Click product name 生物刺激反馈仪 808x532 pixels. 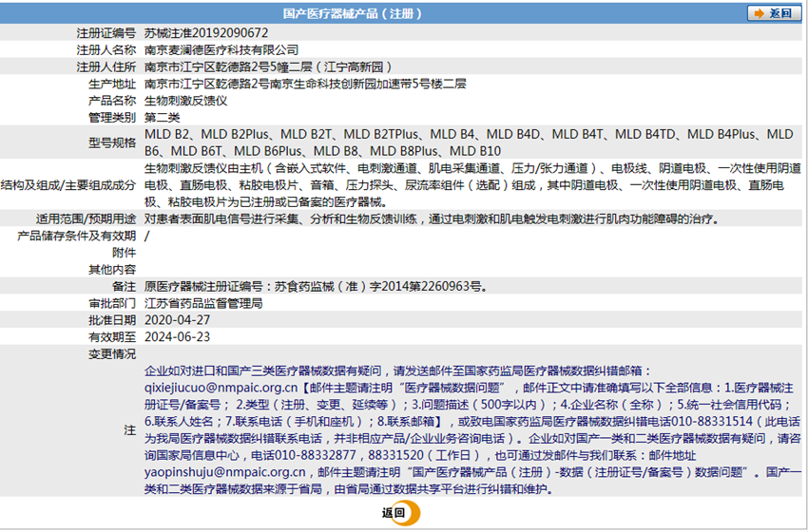pyautogui.click(x=185, y=101)
